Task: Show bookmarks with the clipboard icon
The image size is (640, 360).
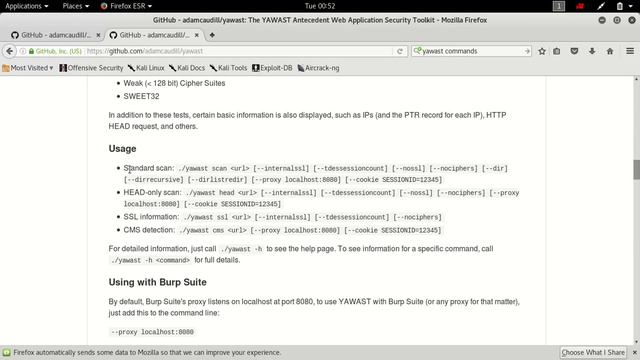Action: click(557, 51)
